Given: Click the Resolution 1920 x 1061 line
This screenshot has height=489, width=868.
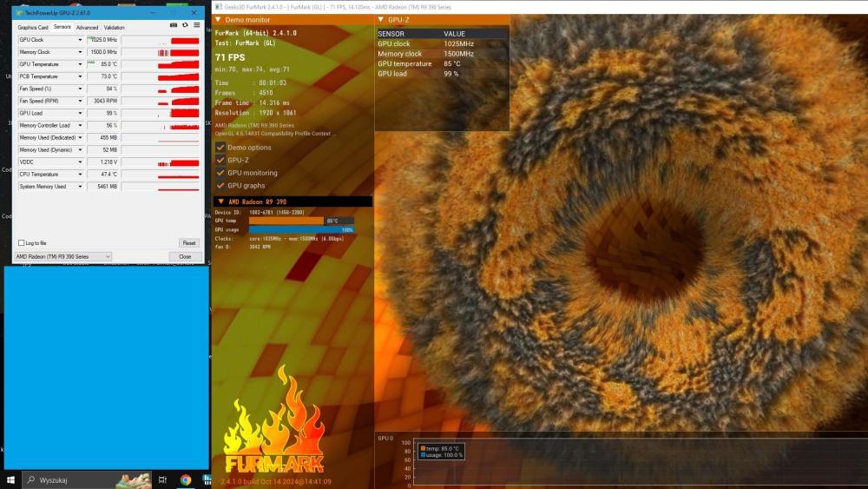Looking at the screenshot, I should click(256, 112).
